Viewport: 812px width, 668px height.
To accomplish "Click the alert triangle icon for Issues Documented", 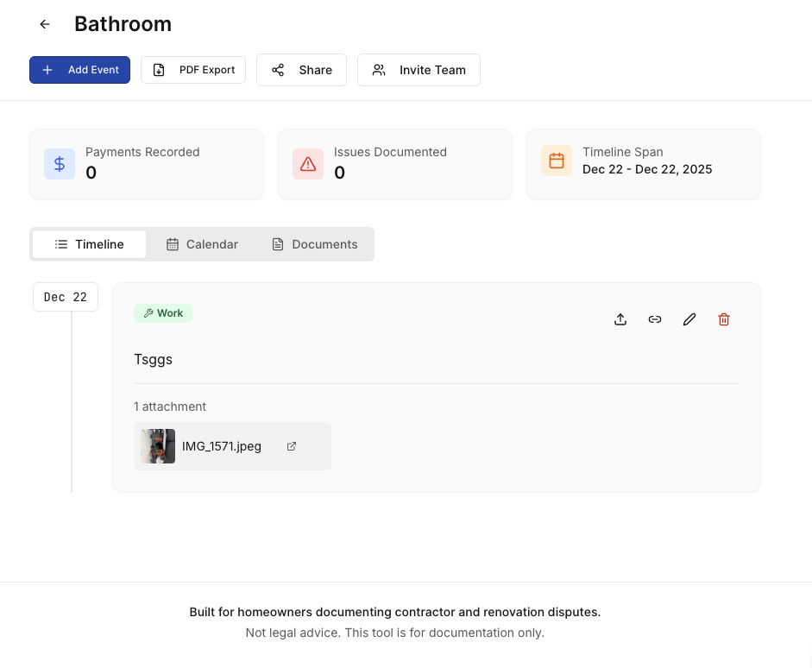I will click(x=308, y=163).
